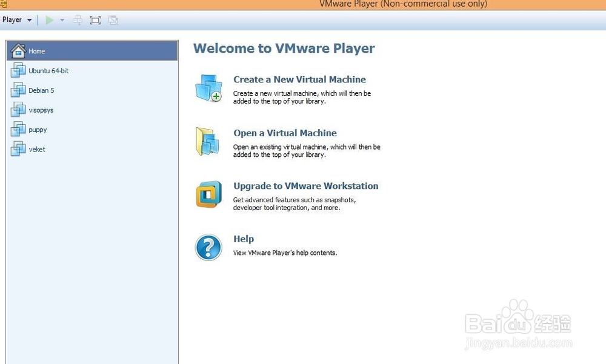Click the VMware Workstation upgrade icon

[x=208, y=194]
